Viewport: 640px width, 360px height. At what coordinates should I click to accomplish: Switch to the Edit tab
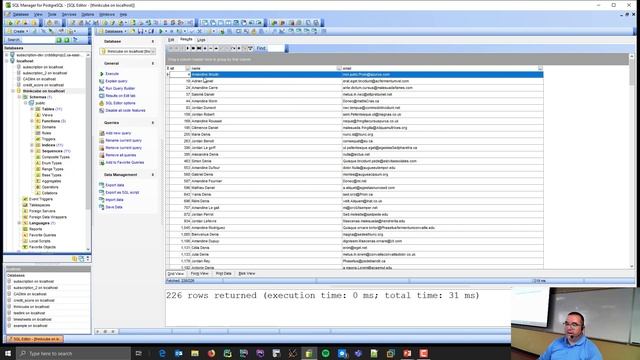[x=171, y=40]
